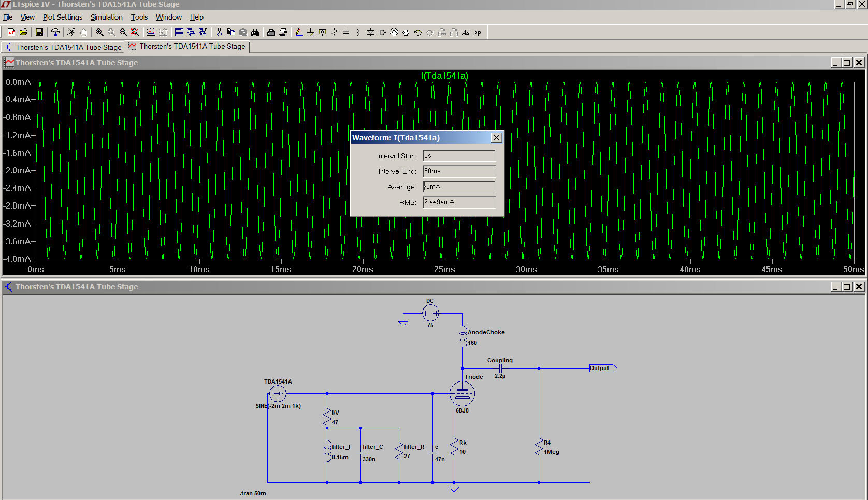Click the Close All Windows icon
This screenshot has height=500, width=868.
(203, 32)
